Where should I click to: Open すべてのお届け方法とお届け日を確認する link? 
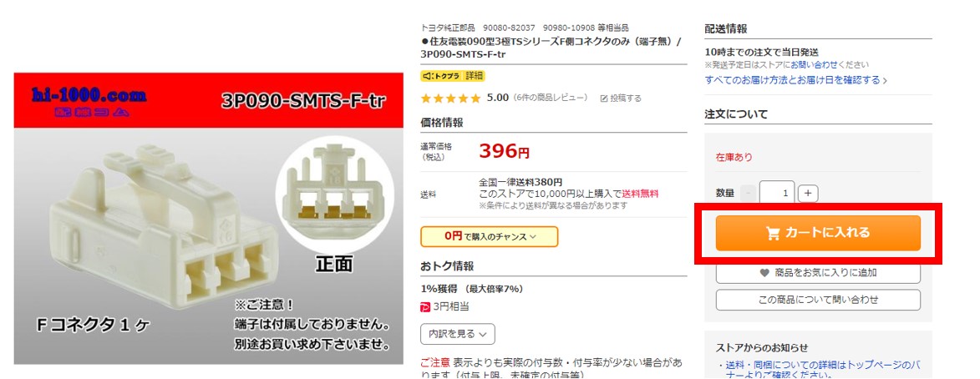pos(795,80)
